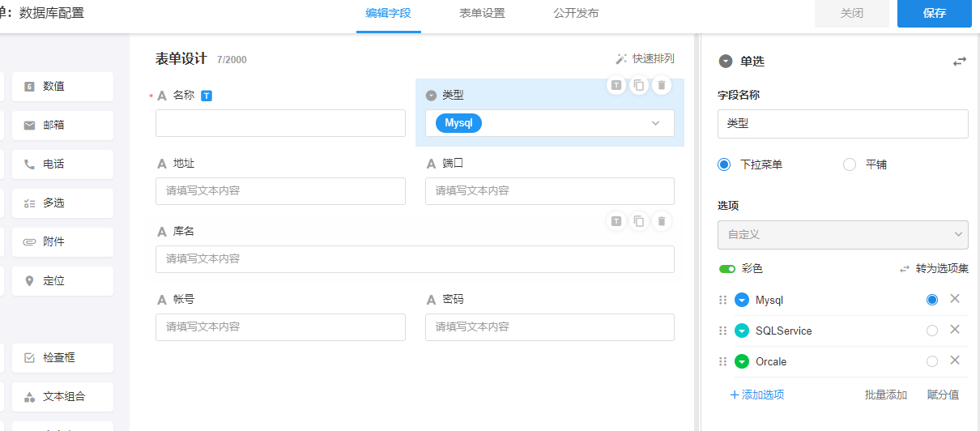Expand the 自定义 options source dropdown

(842, 235)
